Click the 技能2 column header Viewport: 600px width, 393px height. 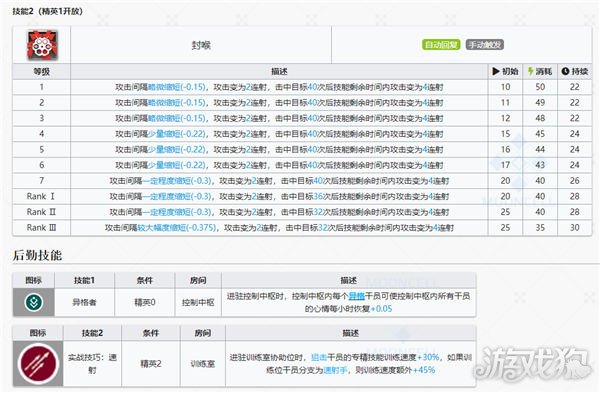[92, 333]
